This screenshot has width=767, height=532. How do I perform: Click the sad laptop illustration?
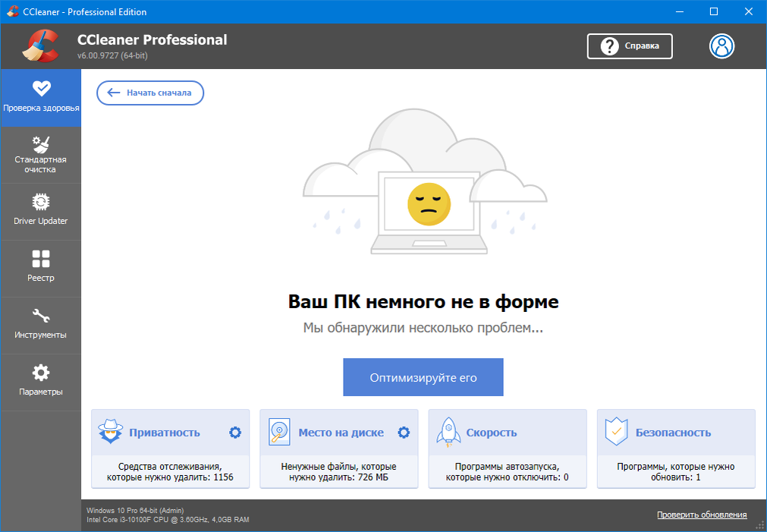coord(425,181)
